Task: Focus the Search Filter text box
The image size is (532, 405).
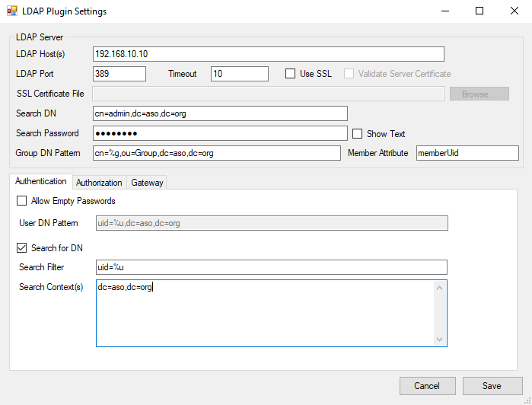Action: click(271, 267)
